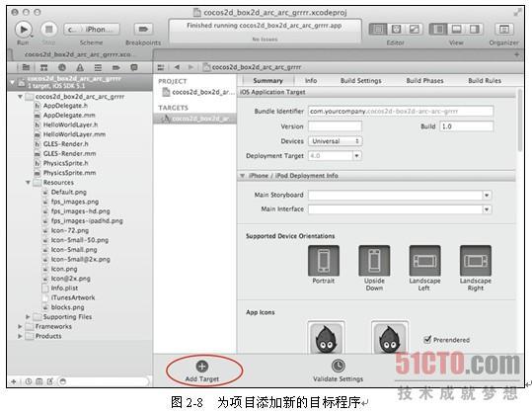Toggle the Navigator pane view button
This screenshot has height=414, width=532.
point(438,30)
